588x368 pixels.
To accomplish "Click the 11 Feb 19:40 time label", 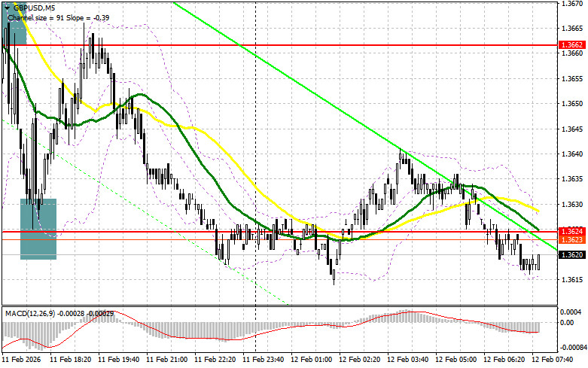I will click(x=118, y=360).
